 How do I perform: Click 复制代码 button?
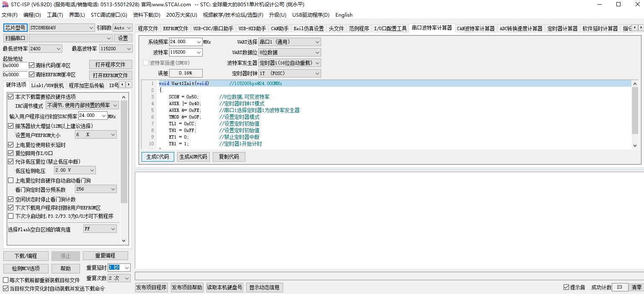point(229,157)
